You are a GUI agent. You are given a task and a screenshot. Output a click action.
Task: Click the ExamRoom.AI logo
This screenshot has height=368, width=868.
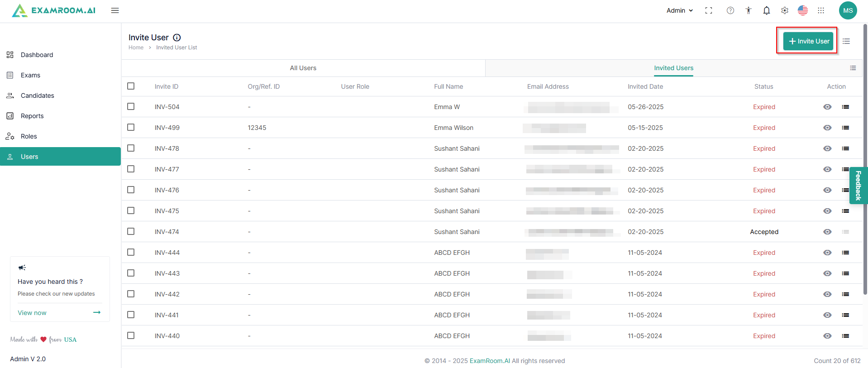(x=53, y=10)
